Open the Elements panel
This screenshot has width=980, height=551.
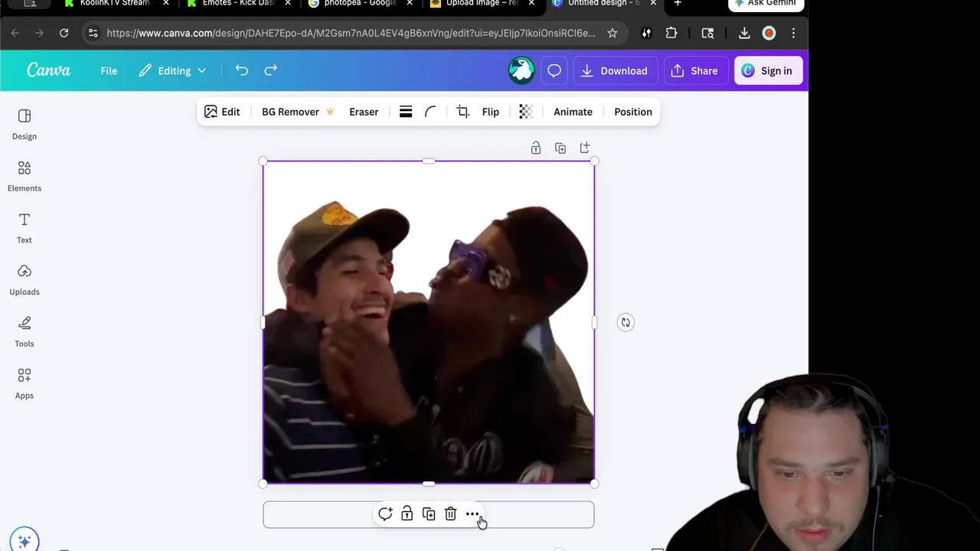pyautogui.click(x=24, y=177)
